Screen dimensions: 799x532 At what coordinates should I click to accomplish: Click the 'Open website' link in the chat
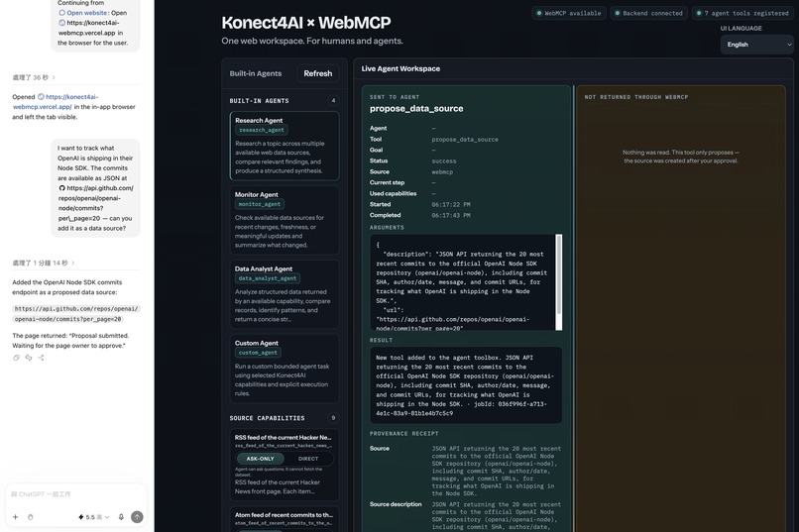(x=86, y=13)
